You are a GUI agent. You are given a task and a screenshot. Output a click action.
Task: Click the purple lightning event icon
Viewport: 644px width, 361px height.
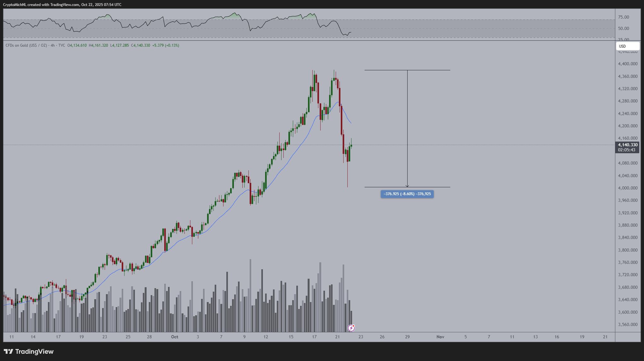click(351, 328)
